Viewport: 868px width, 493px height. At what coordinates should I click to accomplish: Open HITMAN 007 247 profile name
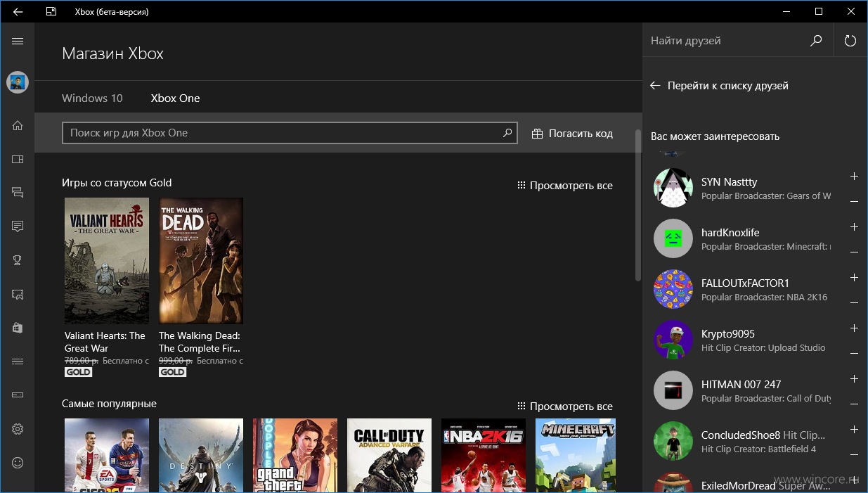[x=741, y=385]
